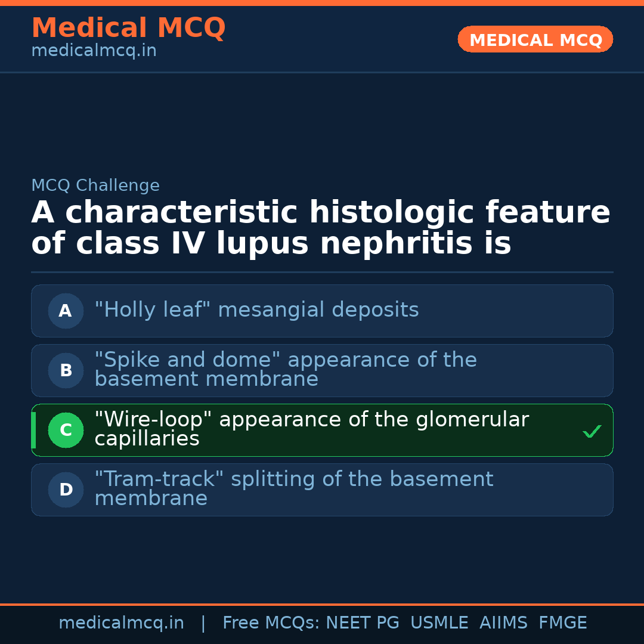The width and height of the screenshot is (644, 644).
Task: Click the letter B option circle
Action: point(66,370)
